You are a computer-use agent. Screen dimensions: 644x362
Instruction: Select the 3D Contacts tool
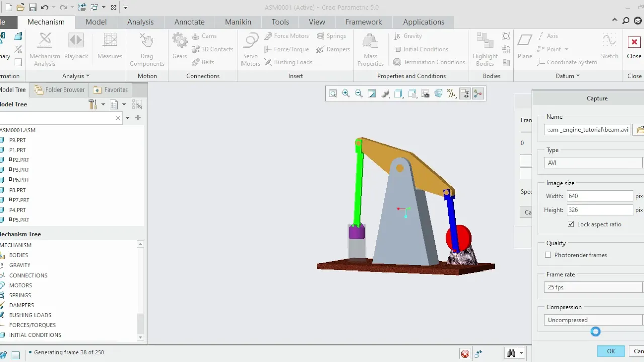click(x=213, y=49)
